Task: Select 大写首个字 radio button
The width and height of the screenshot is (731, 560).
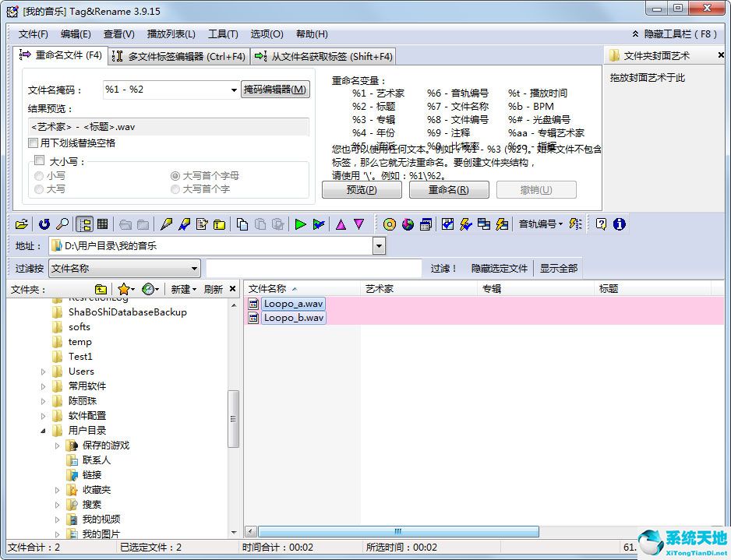Action: coord(175,189)
